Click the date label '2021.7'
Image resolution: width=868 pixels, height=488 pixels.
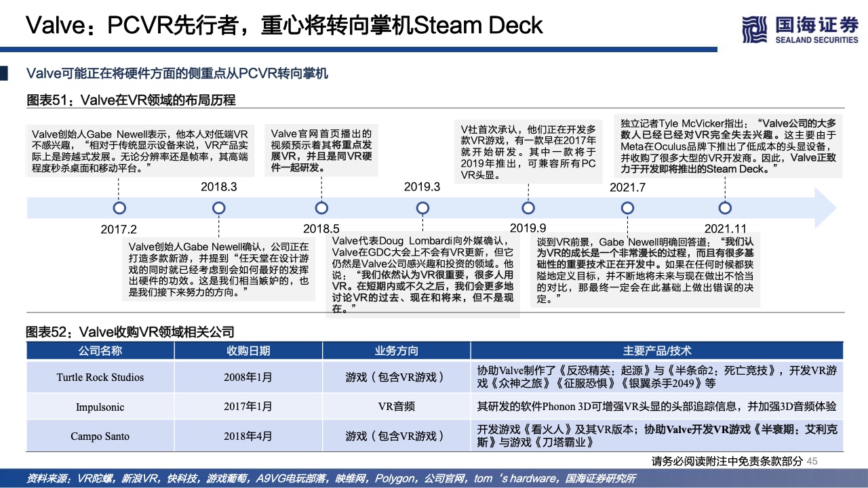627,188
